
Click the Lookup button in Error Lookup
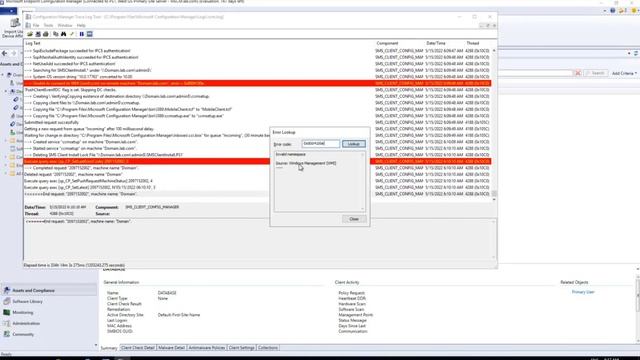(354, 144)
